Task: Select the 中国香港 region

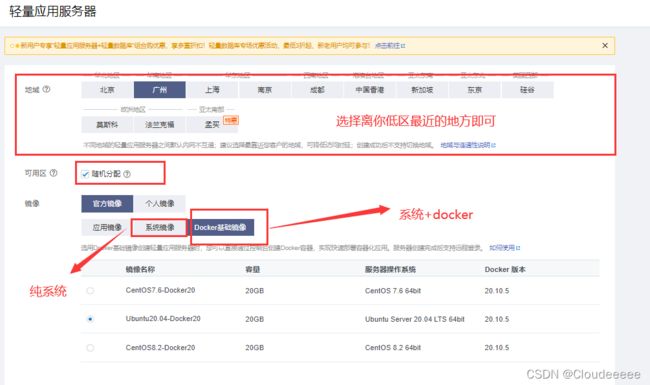Action: pos(370,90)
